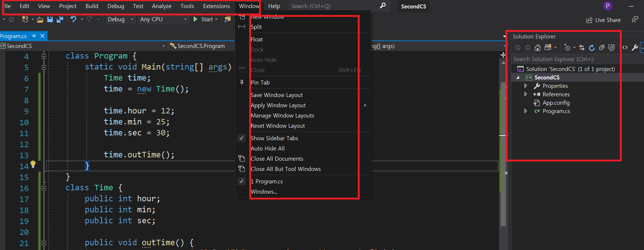Viewport: 644px width, 250px height.
Task: Click the Find in Files icon
Action: tap(228, 19)
